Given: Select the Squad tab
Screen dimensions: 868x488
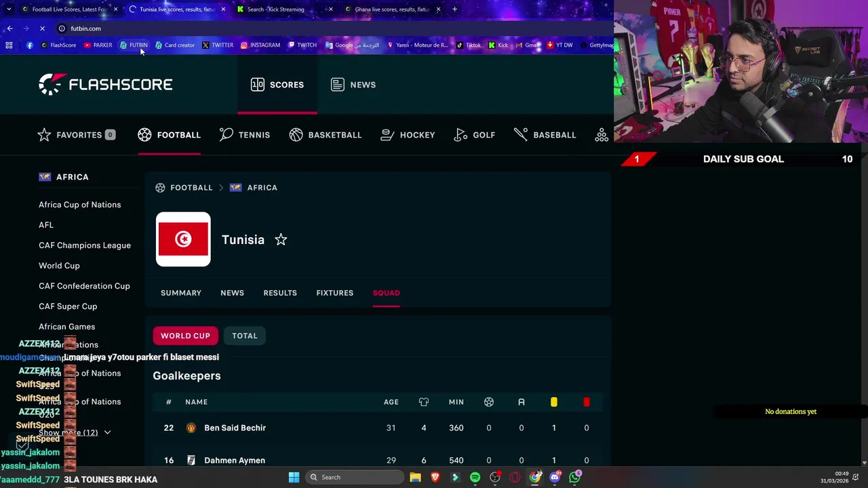Looking at the screenshot, I should [x=387, y=293].
